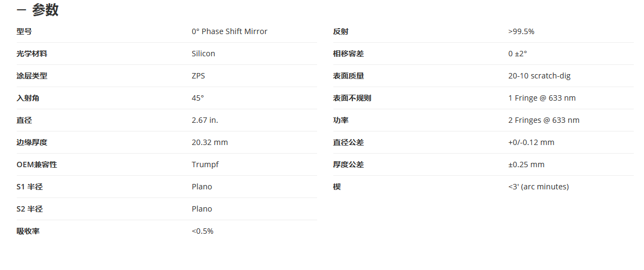Click the 1 Fringe @ 633 nm value
This screenshot has height=270, width=644.
(542, 98)
